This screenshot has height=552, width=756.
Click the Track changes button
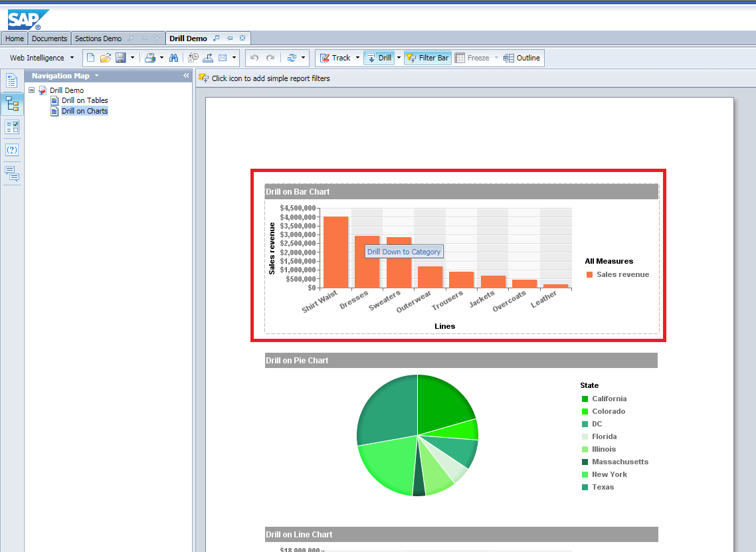(335, 58)
